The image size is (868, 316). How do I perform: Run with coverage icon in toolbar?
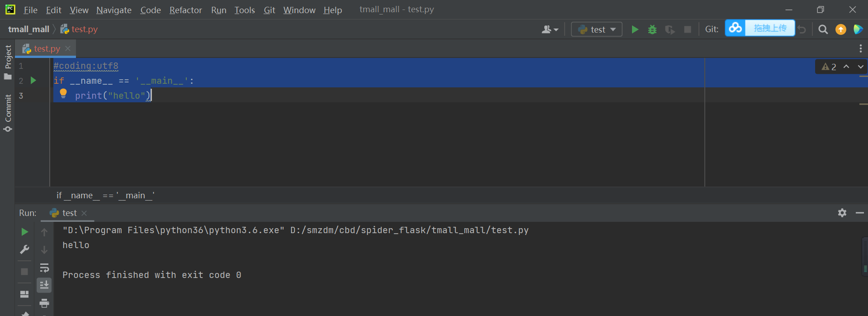pos(670,29)
